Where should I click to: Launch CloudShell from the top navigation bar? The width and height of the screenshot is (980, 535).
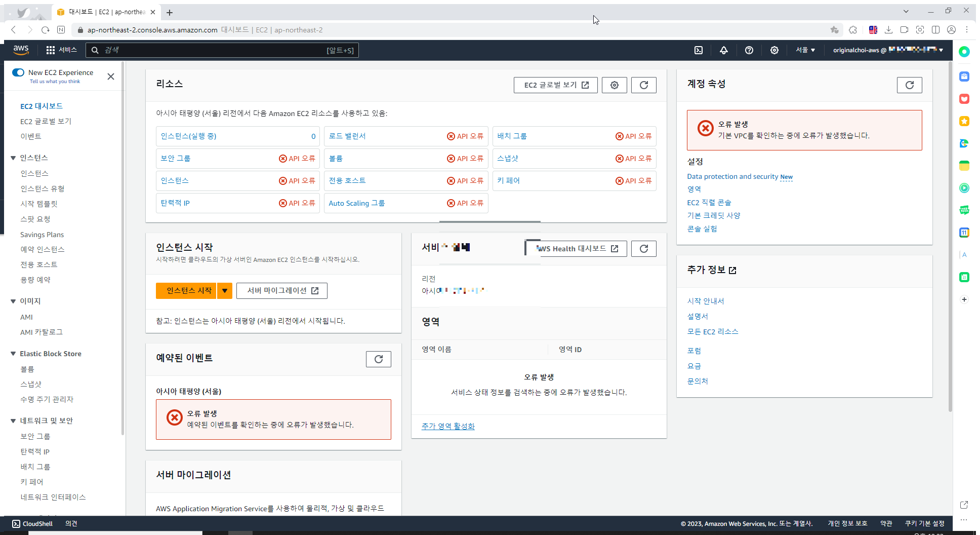pos(699,50)
